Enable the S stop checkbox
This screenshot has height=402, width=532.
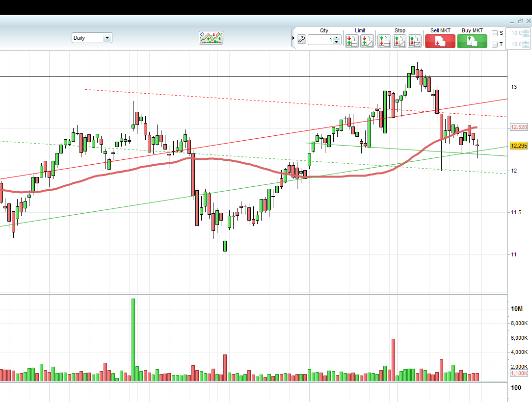[x=495, y=33]
